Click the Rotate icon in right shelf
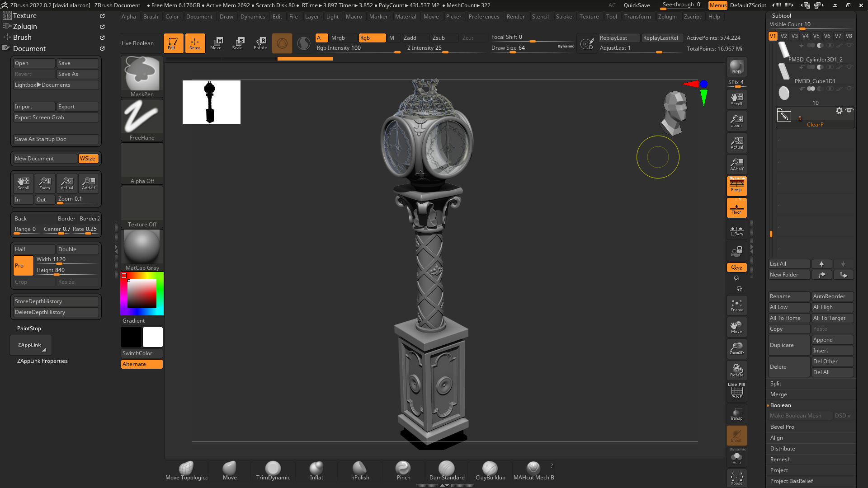868x488 pixels. point(736,371)
